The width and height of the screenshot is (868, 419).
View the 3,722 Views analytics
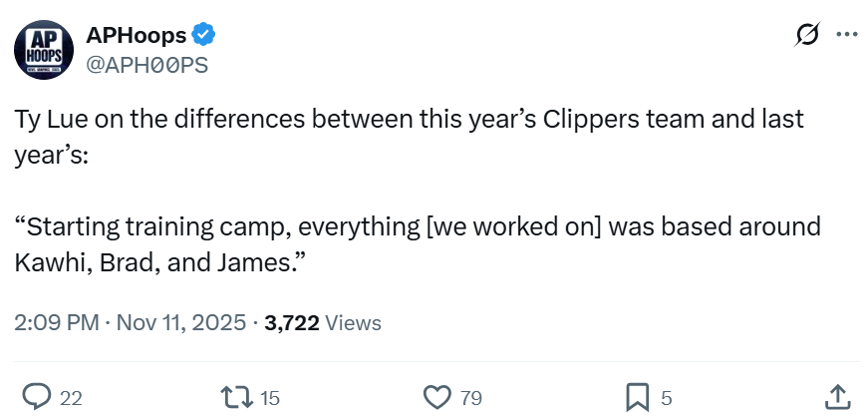322,322
